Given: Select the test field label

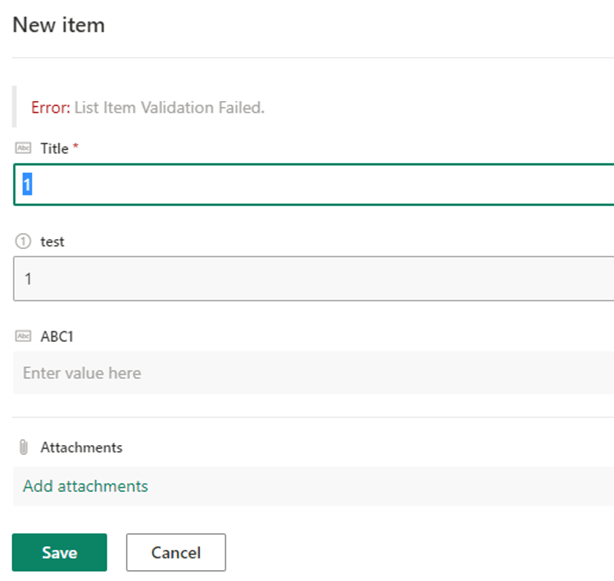Looking at the screenshot, I should click(52, 242).
